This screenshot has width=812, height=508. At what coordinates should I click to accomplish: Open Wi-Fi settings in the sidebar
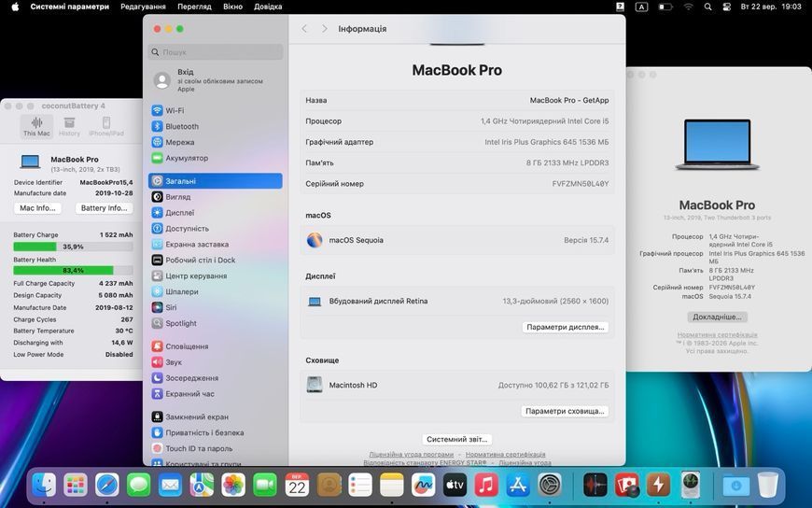(x=215, y=110)
